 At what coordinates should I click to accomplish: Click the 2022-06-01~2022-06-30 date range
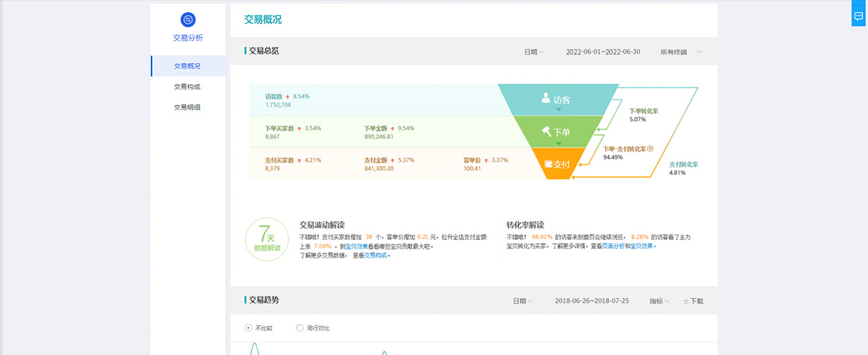tap(603, 52)
